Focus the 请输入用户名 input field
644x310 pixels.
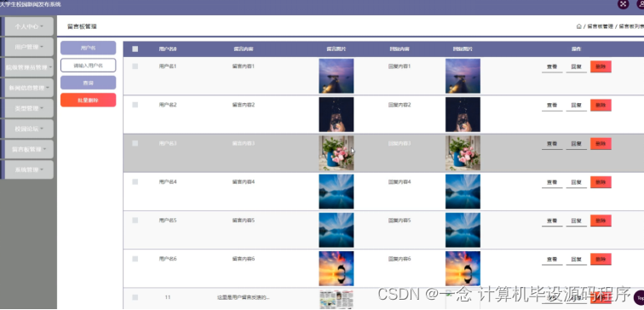[89, 66]
